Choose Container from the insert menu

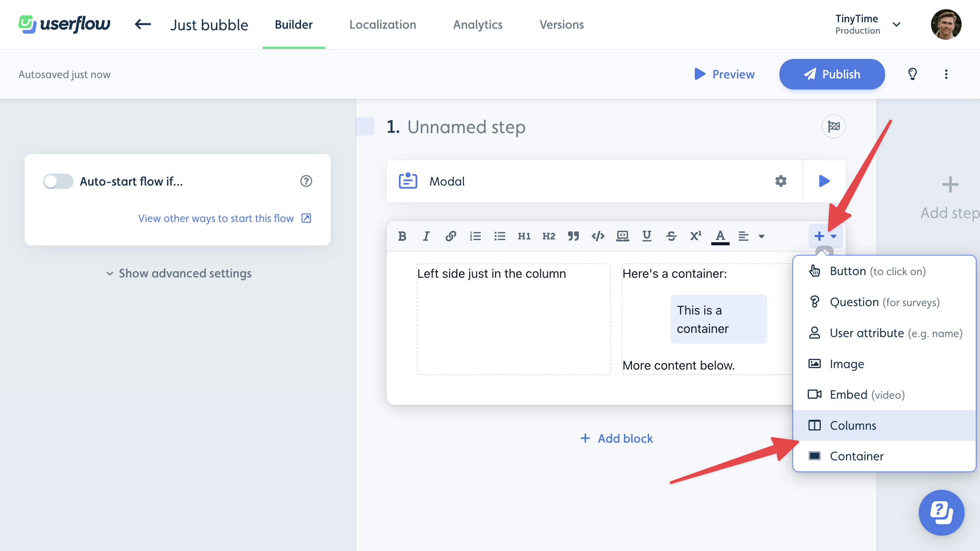[884, 456]
